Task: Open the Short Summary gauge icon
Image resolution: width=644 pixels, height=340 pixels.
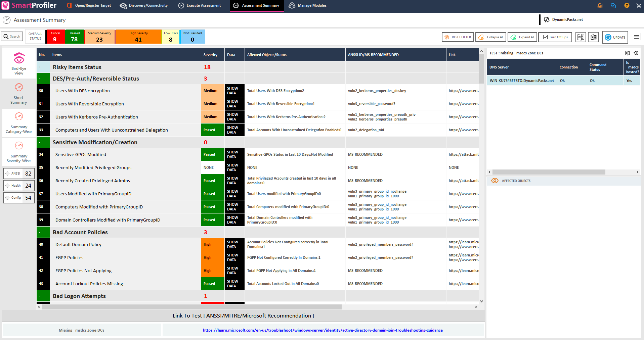Action: pos(19,87)
